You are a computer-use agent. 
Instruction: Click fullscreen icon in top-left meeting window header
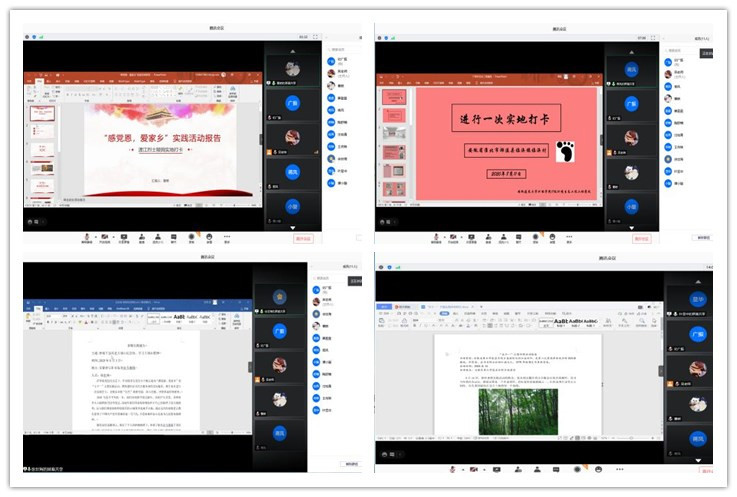coord(317,39)
